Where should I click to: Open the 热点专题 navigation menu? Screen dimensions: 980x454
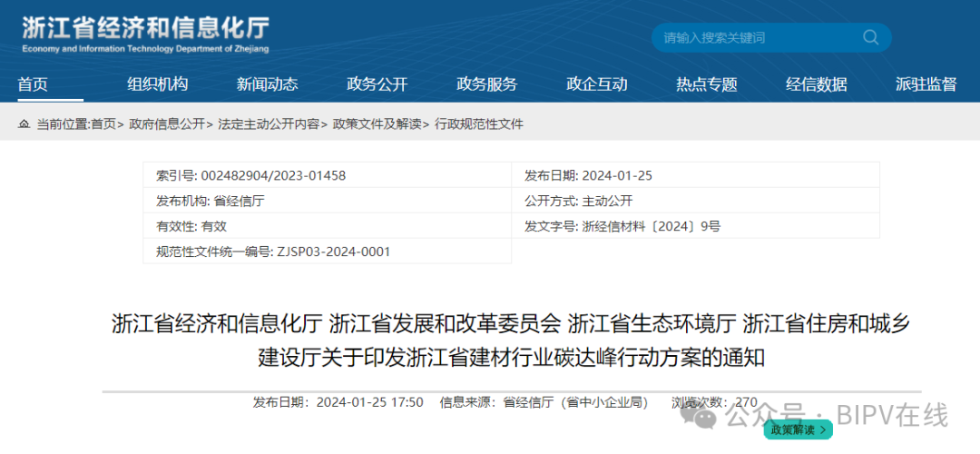point(707,84)
